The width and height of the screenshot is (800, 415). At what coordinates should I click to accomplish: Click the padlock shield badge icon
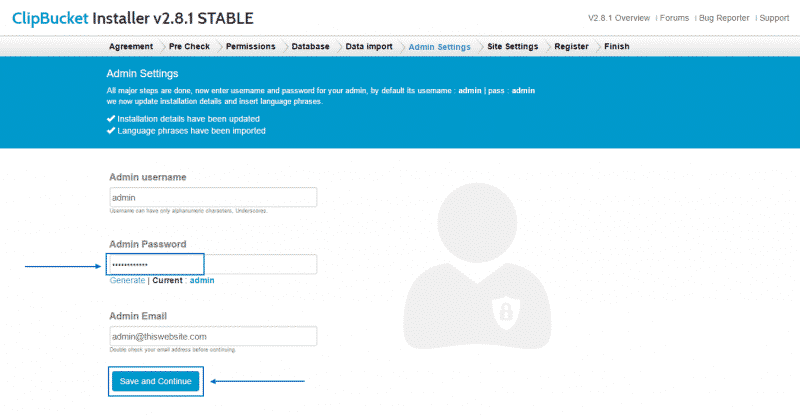pos(507,313)
